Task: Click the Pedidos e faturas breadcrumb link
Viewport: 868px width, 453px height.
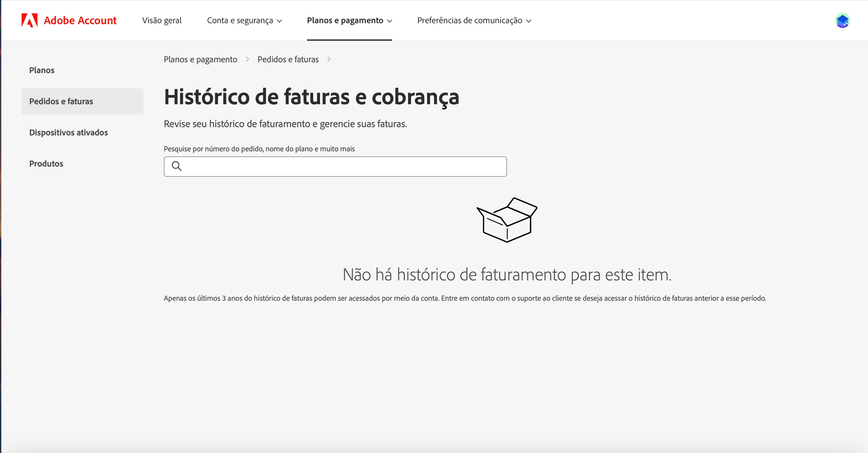Action: tap(288, 59)
